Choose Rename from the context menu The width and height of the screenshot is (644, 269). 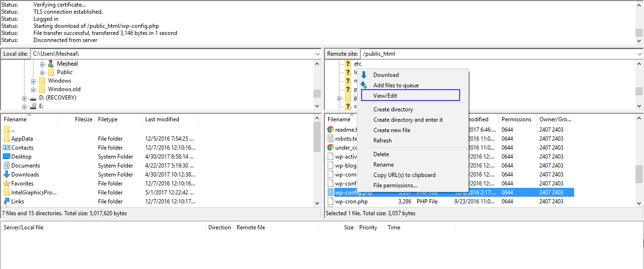coord(383,165)
